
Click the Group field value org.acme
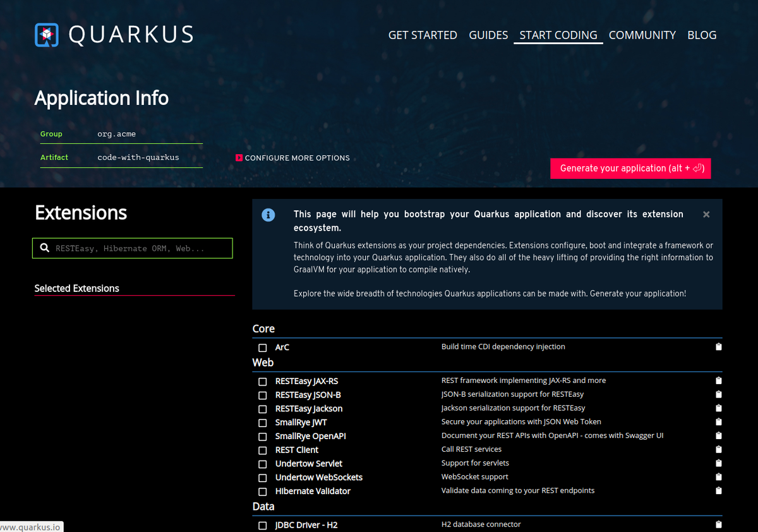[x=117, y=134]
